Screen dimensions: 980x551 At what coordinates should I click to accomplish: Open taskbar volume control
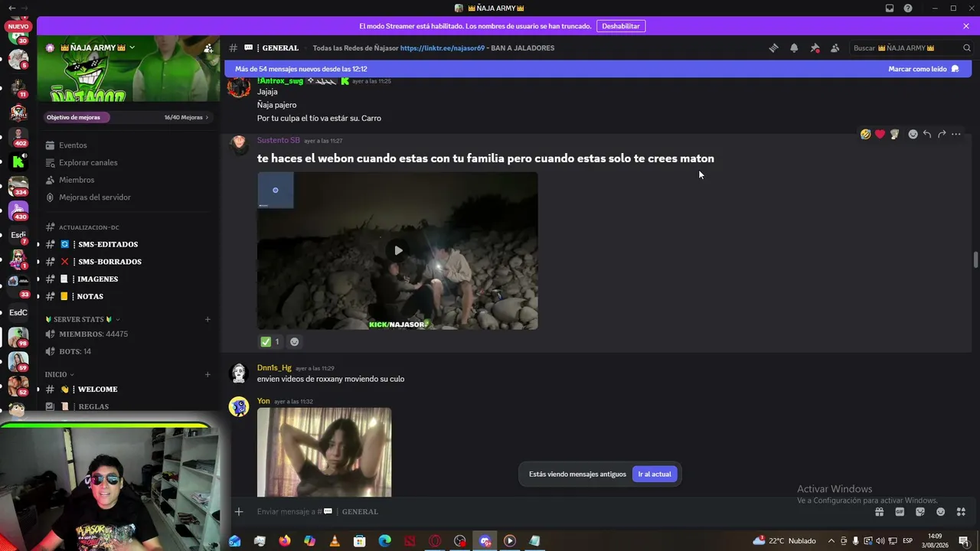(880, 541)
